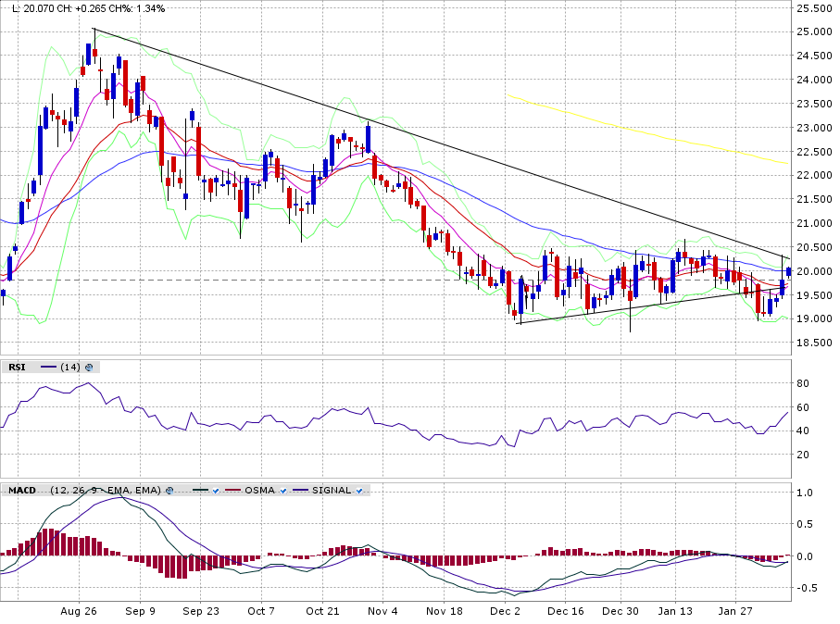Click the Jan 27 date axis label

[737, 611]
